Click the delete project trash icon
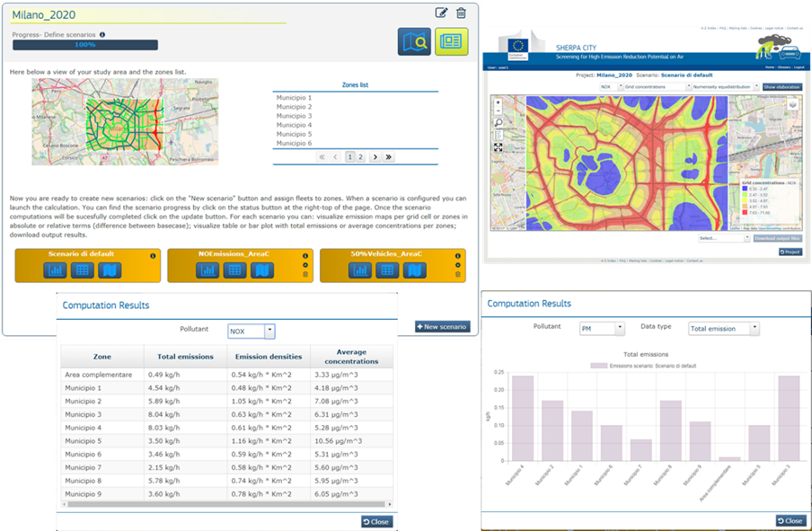The height and width of the screenshot is (531, 812). coord(461,13)
